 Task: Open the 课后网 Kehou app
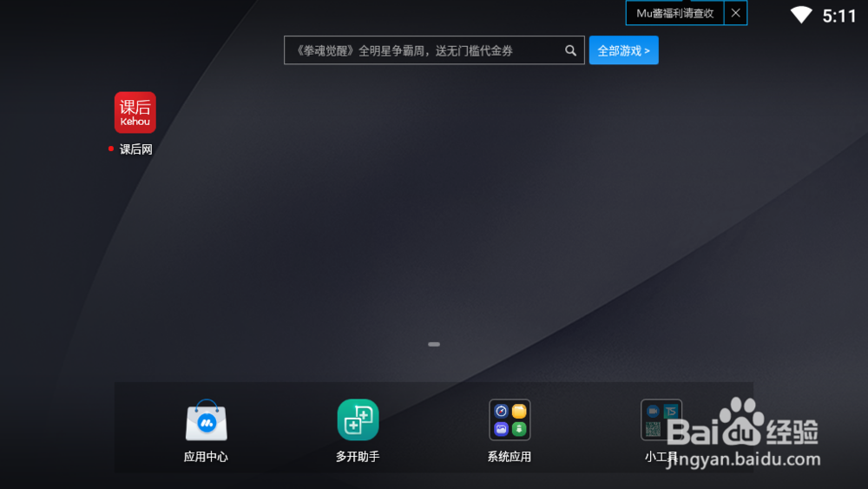135,112
